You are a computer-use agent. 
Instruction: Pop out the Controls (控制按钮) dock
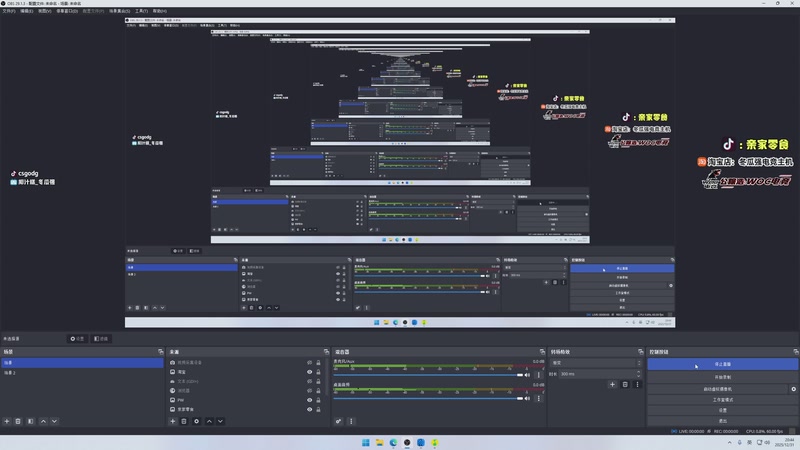(796, 352)
